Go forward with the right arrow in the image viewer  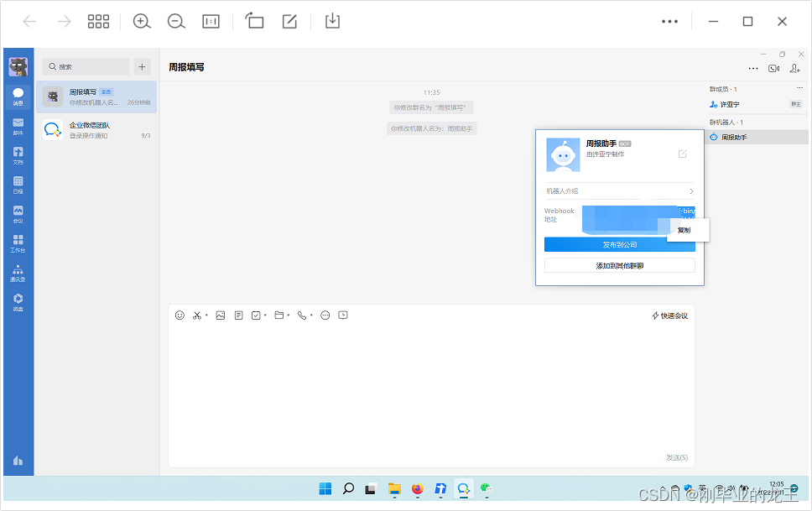pos(65,21)
